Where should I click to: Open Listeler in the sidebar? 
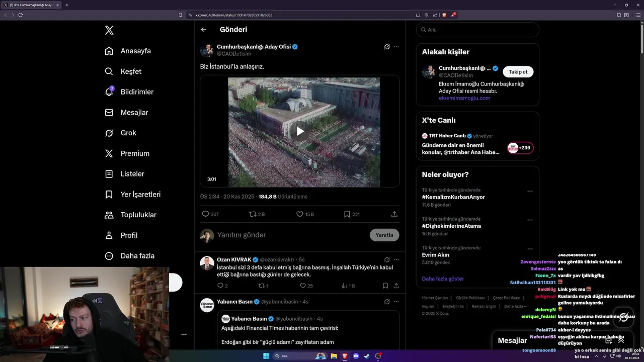(x=124, y=174)
